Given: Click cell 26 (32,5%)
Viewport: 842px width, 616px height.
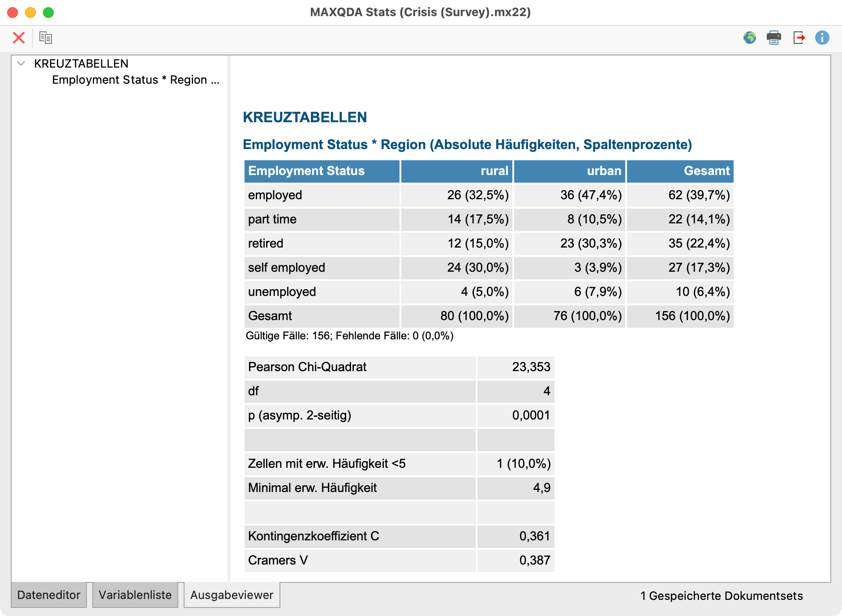Looking at the screenshot, I should [456, 195].
